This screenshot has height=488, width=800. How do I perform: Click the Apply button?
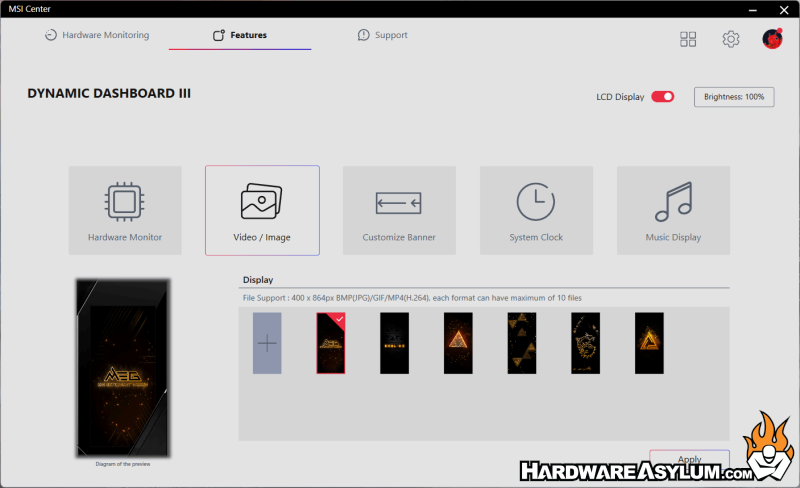click(x=689, y=459)
